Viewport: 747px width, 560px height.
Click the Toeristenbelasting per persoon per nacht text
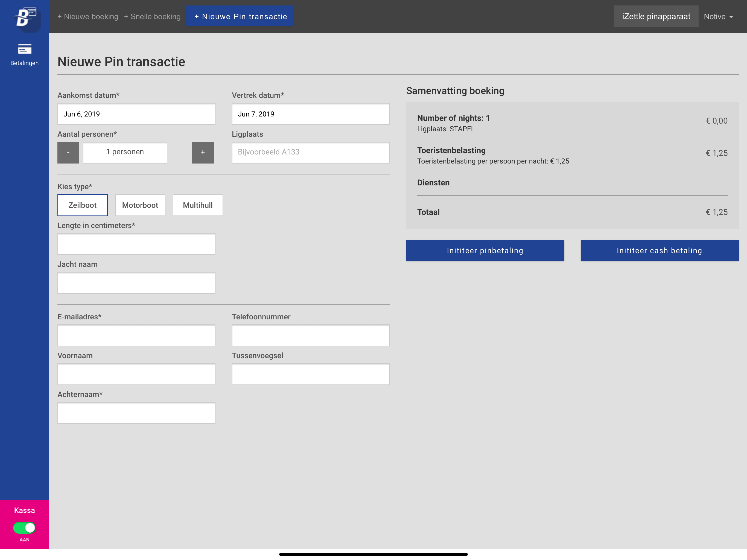click(x=493, y=161)
